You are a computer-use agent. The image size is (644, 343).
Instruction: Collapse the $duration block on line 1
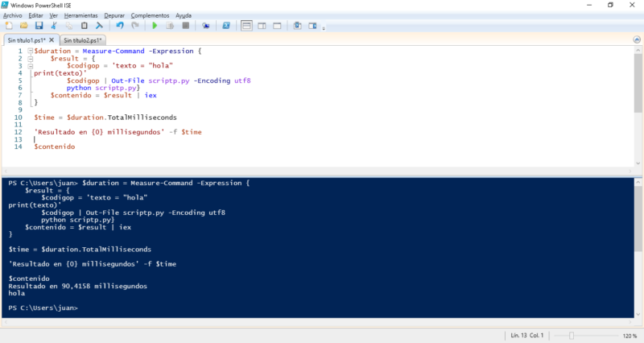pyautogui.click(x=30, y=52)
